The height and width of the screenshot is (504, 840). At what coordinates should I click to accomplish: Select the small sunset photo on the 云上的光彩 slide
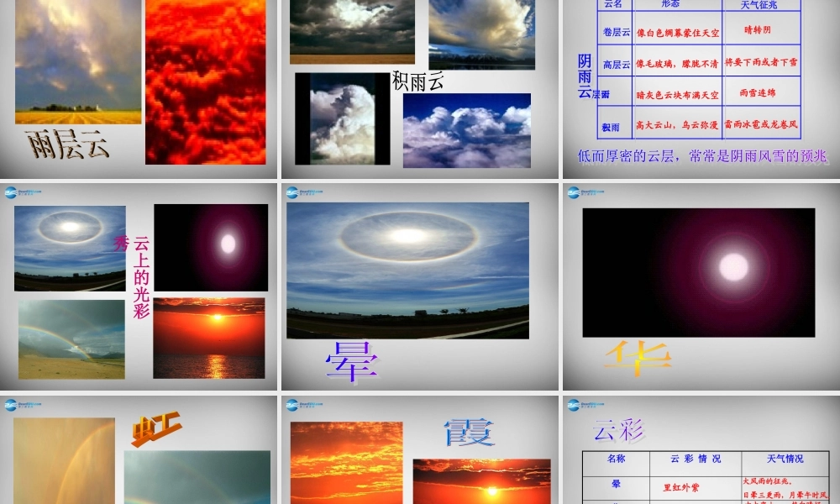point(209,339)
